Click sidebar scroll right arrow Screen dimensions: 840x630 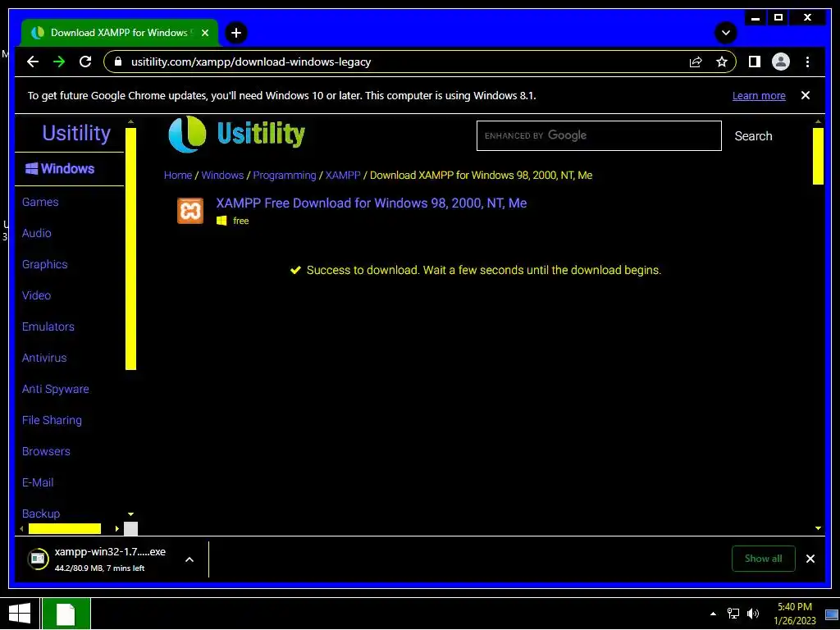pyautogui.click(x=116, y=529)
